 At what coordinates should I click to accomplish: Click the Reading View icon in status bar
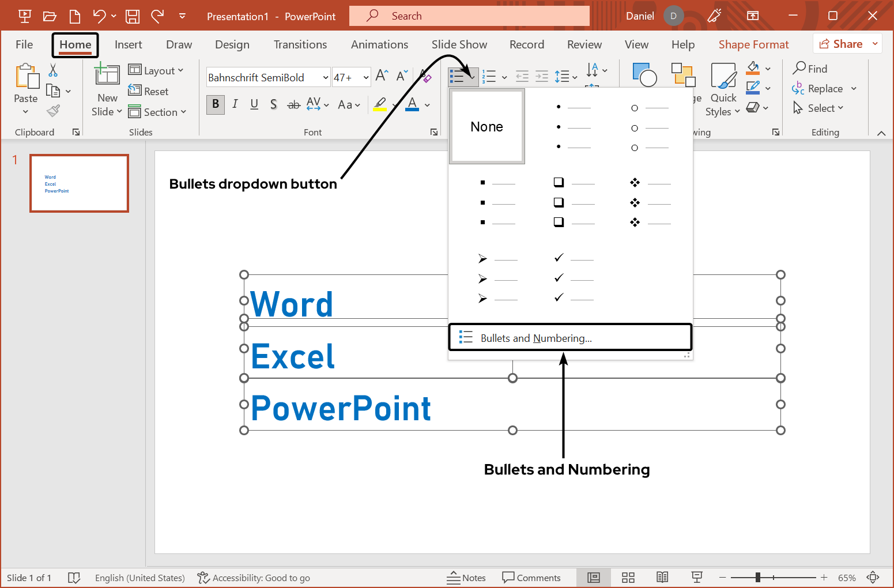pyautogui.click(x=662, y=578)
